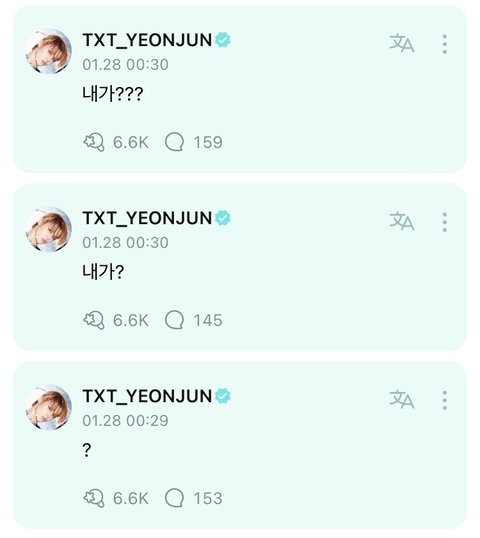
Task: Open three-dot menu on 내가? post
Action: pos(444,222)
